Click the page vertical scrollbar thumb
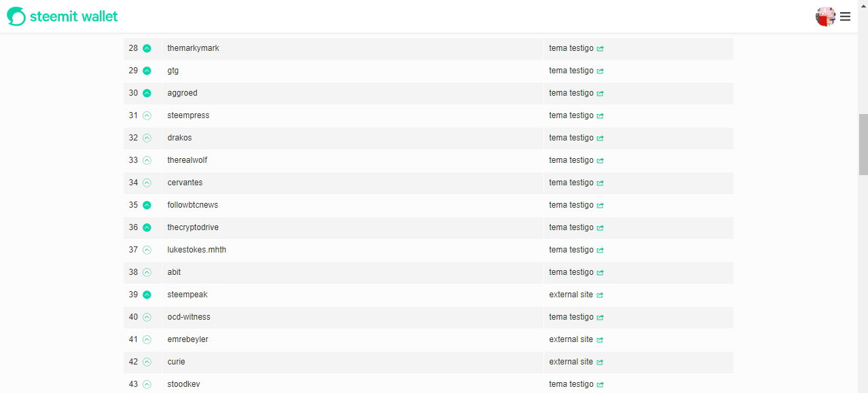Screen dimensions: 868x393 tap(863, 145)
